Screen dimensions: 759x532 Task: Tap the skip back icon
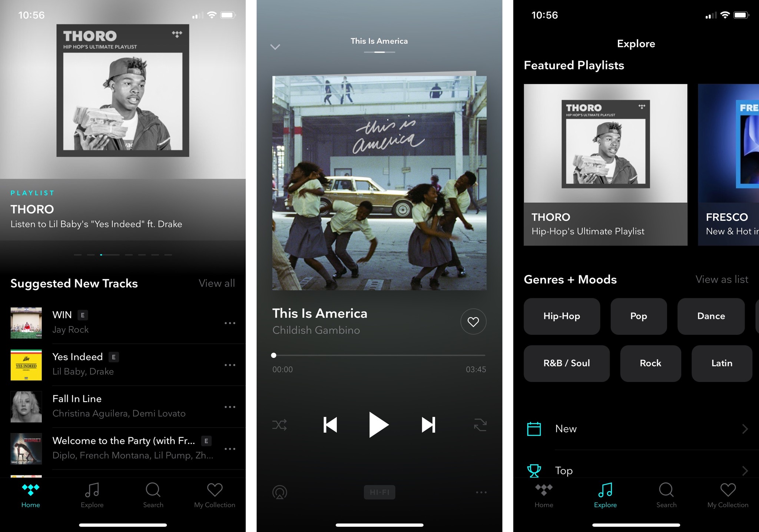tap(329, 425)
